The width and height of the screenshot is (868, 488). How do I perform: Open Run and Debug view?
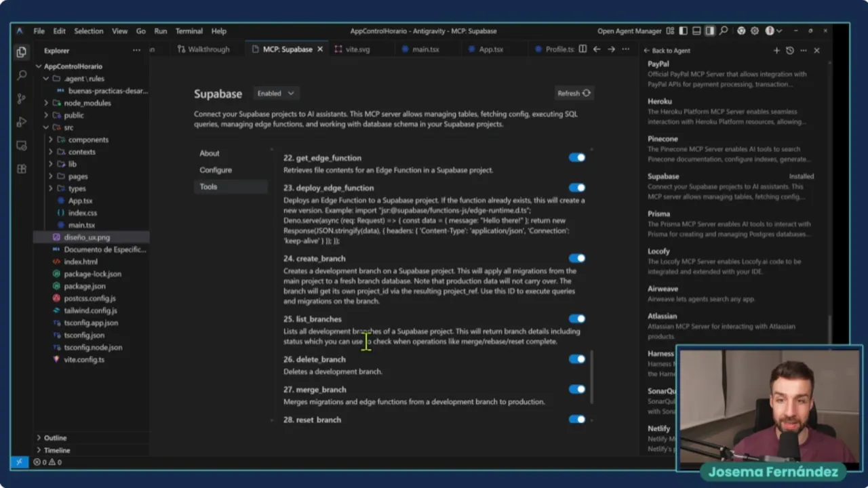(21, 122)
